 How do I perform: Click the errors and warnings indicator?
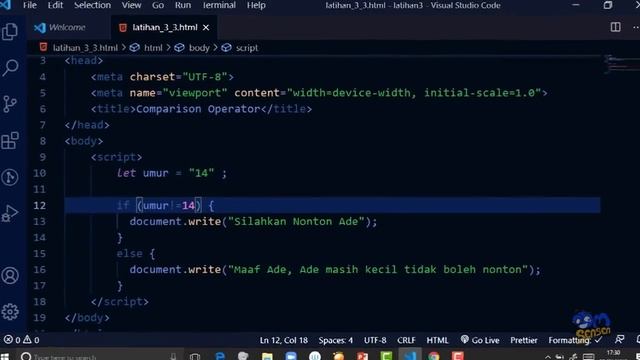[21, 340]
